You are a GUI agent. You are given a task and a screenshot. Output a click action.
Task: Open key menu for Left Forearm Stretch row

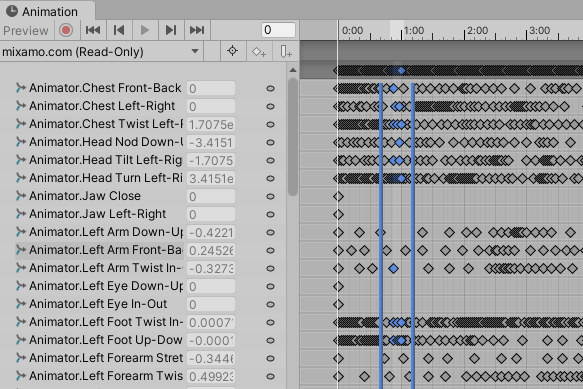(x=270, y=358)
